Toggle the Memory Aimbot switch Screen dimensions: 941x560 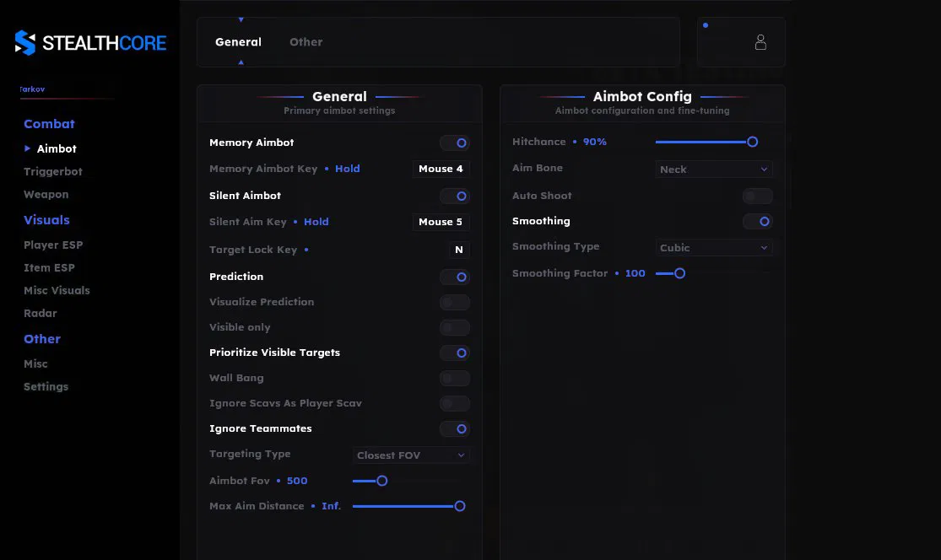pos(455,143)
